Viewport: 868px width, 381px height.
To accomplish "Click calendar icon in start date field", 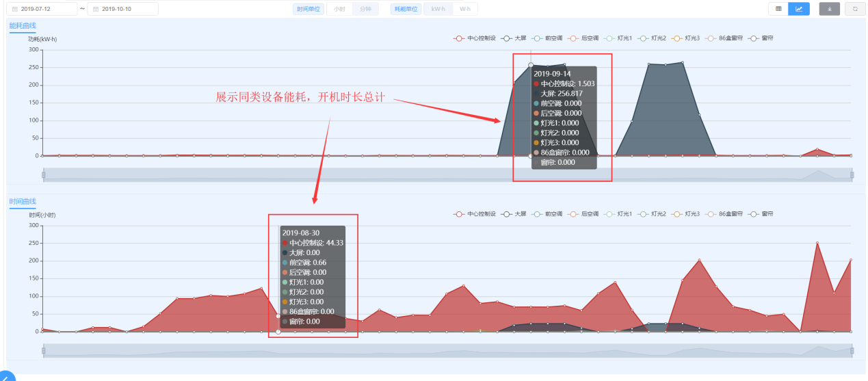I will pyautogui.click(x=14, y=9).
